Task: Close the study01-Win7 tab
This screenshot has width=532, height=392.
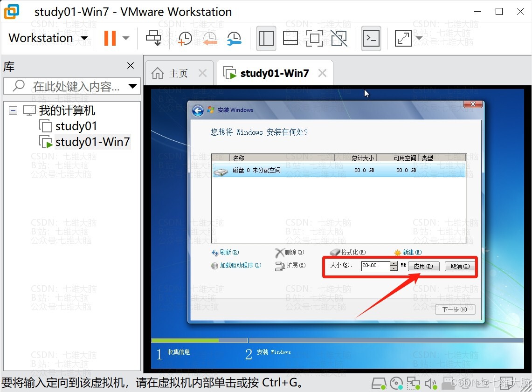Action: 322,73
